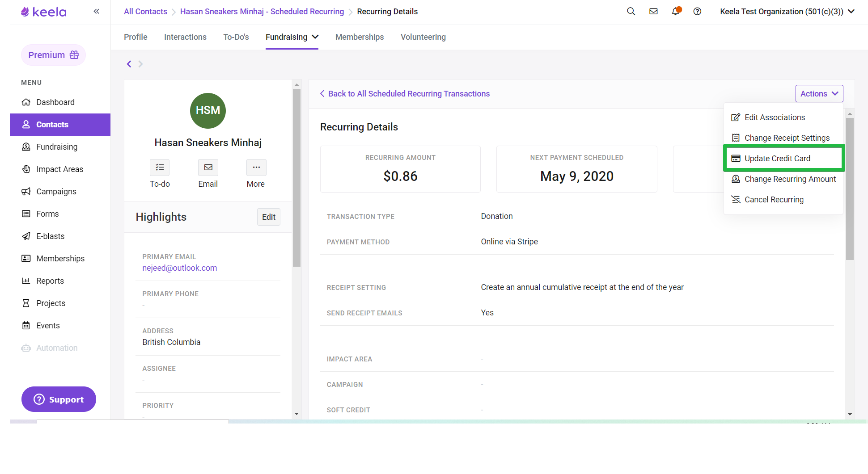Click the Hasan Sneakers Minhaj name
Viewport: 868px width, 474px height.
(208, 143)
